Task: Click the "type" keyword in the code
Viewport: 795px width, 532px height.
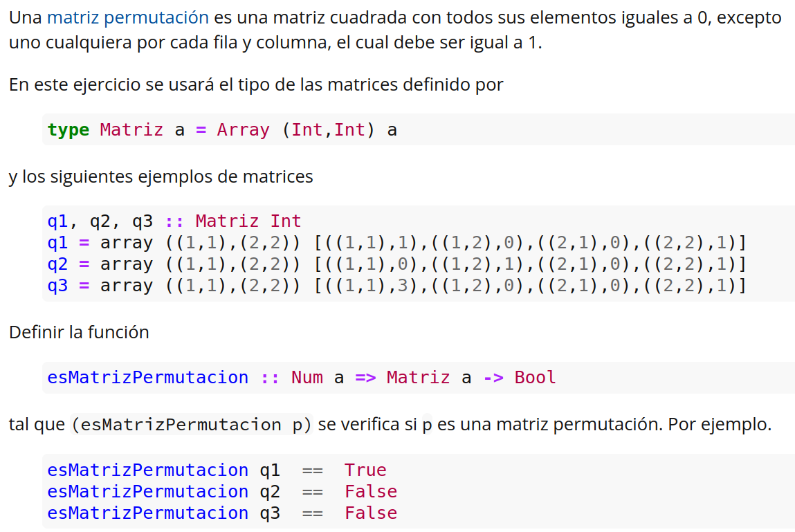Action: click(x=68, y=129)
